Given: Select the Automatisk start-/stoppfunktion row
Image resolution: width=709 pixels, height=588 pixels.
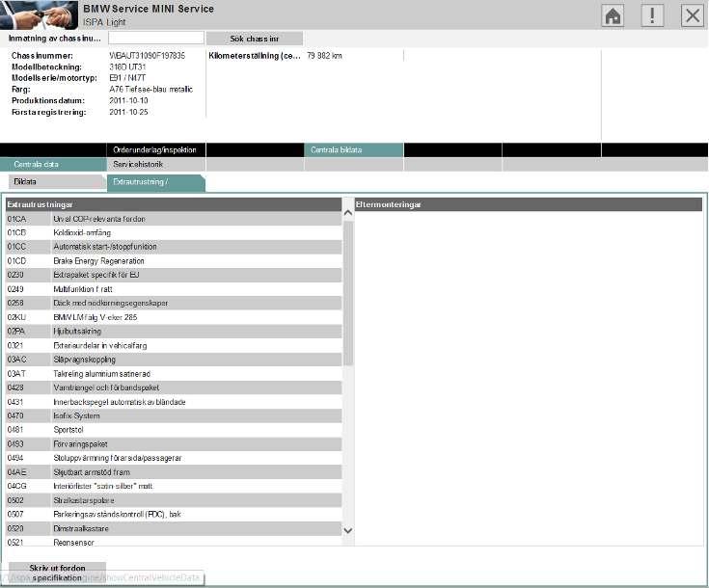Looking at the screenshot, I should tap(174, 247).
